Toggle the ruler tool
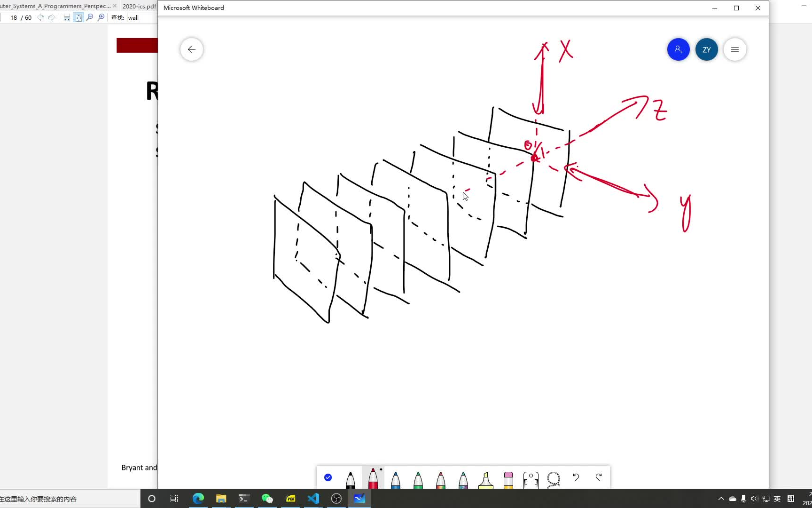Viewport: 812px width, 508px height. point(531,480)
